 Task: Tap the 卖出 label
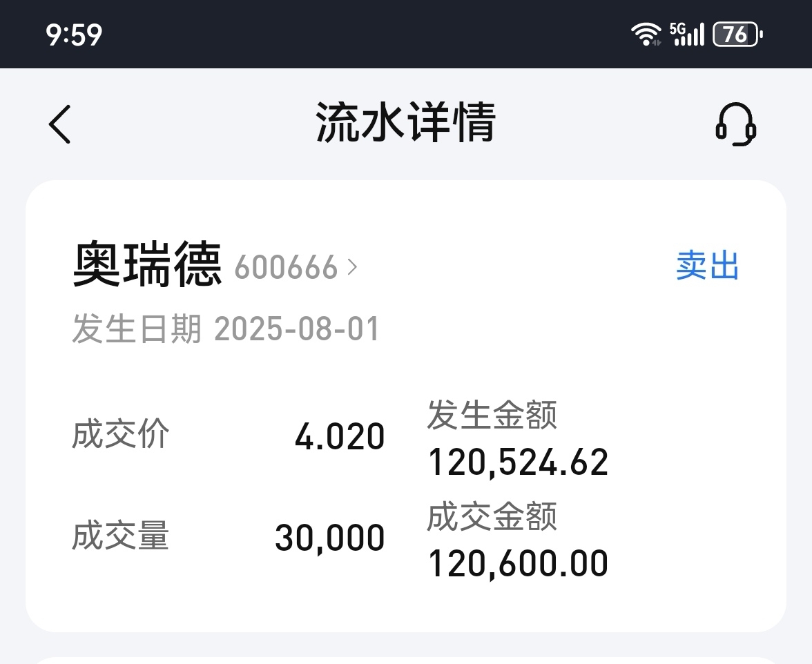pyautogui.click(x=707, y=266)
